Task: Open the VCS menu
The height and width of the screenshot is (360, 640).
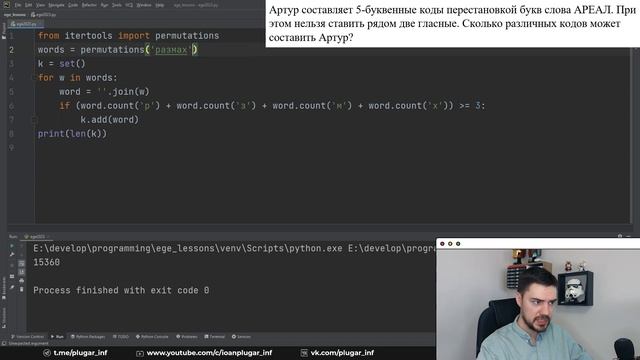Action: coord(129,5)
